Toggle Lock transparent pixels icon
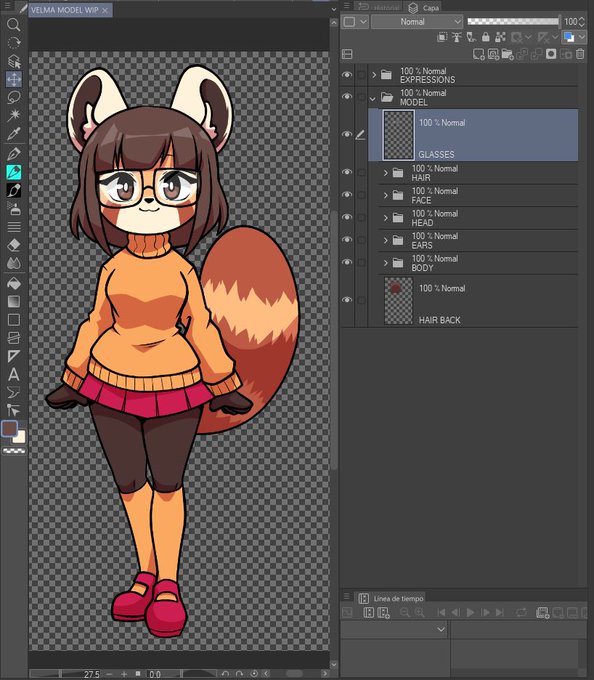594x680 pixels. click(x=500, y=37)
